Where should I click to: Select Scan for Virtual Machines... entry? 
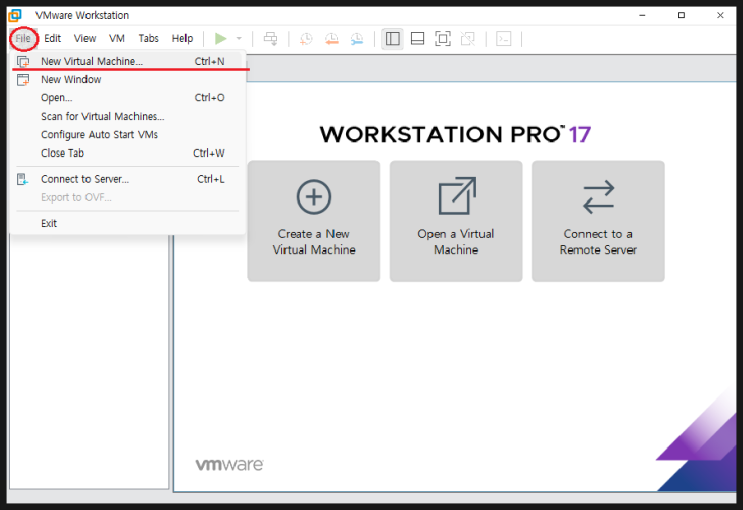point(127,116)
